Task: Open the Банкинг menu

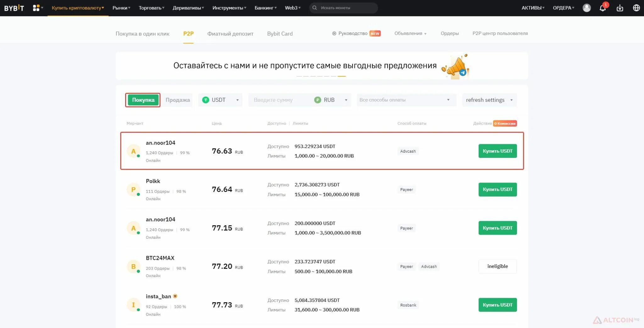Action: pyautogui.click(x=265, y=8)
